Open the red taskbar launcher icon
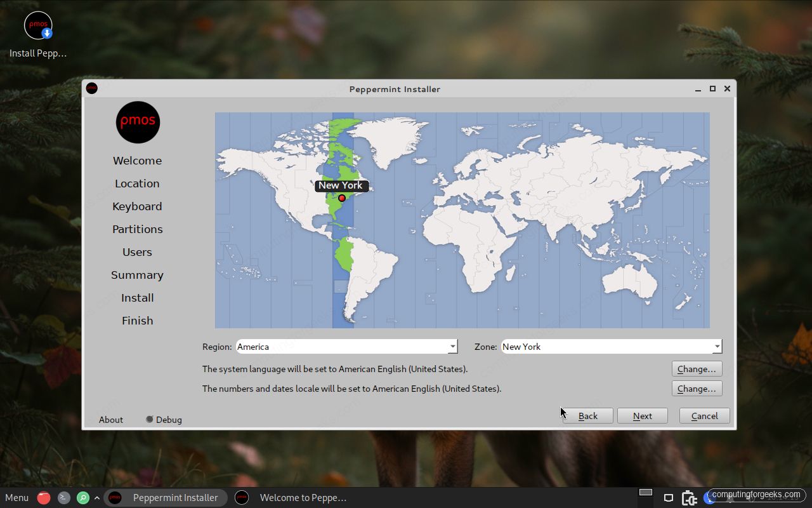Viewport: 812px width, 508px height. click(44, 498)
